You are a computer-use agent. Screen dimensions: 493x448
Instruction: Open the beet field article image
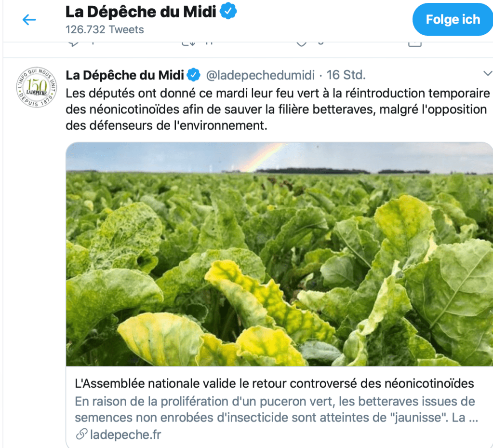pos(280,254)
